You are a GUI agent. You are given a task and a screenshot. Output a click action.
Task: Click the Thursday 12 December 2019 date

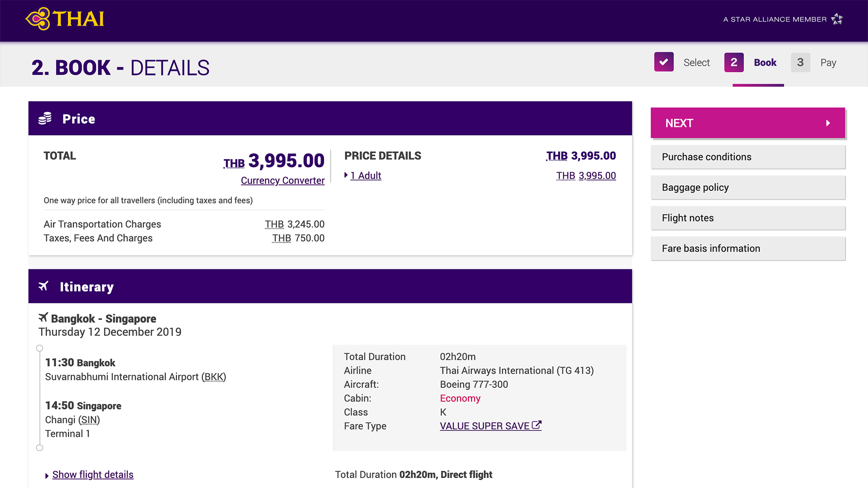[x=110, y=332]
